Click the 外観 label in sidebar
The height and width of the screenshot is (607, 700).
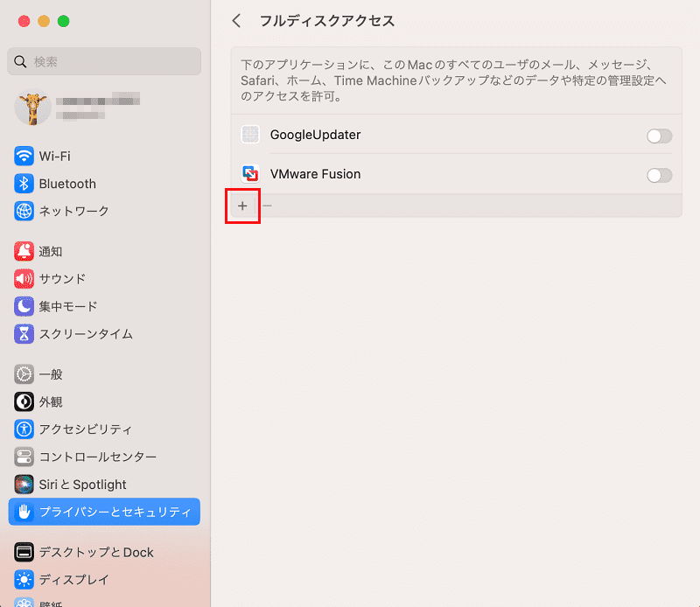(51, 401)
